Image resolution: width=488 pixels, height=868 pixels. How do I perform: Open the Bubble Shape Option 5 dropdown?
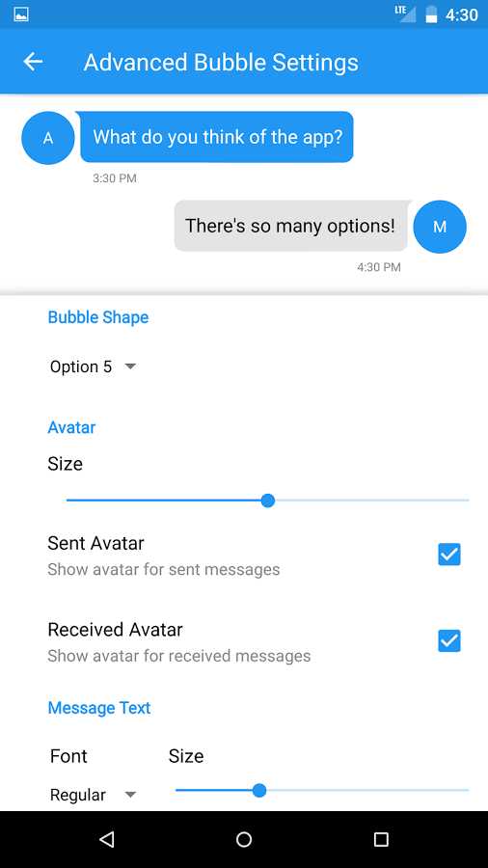click(x=93, y=366)
